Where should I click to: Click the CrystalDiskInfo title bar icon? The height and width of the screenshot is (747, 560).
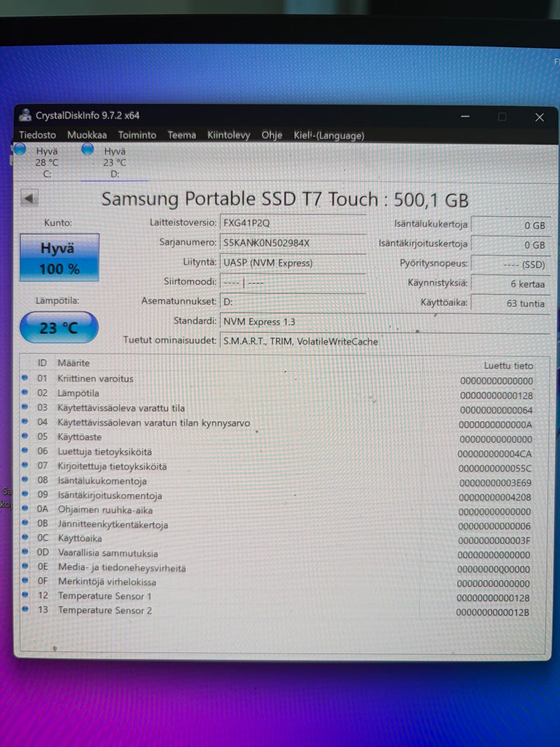pyautogui.click(x=25, y=115)
